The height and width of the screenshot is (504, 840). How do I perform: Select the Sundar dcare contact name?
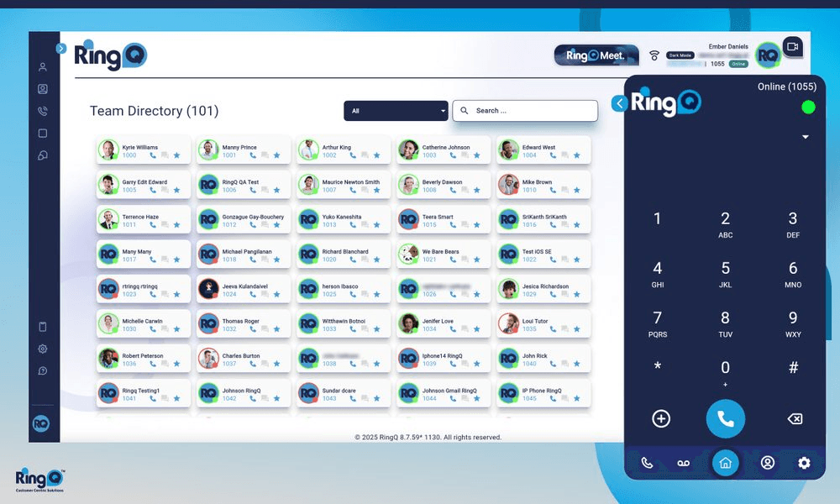click(339, 391)
